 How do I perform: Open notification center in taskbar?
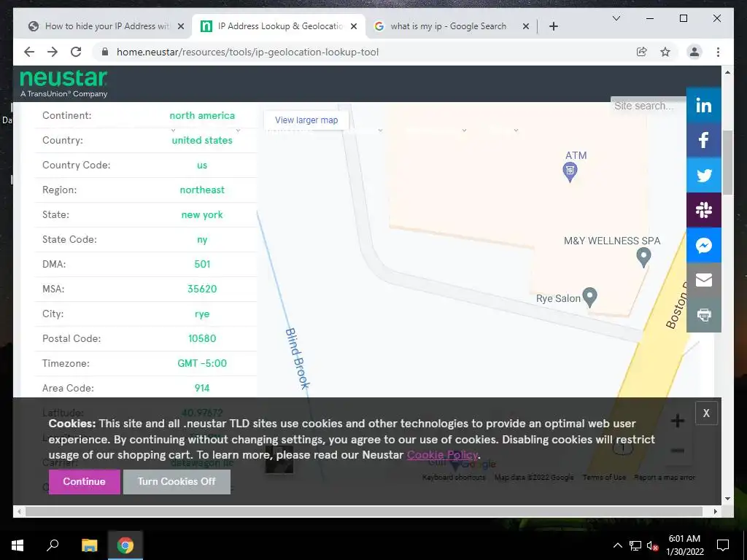tap(723, 545)
